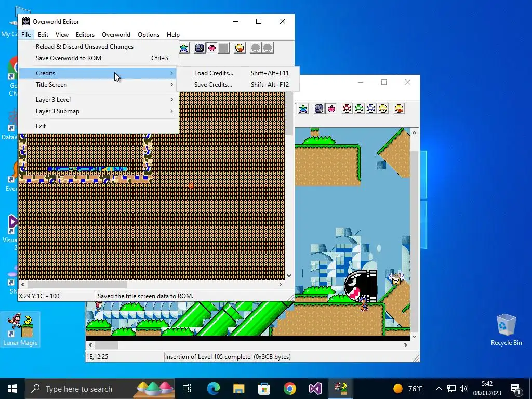Click the star icon in Lunar Magic level window

click(303, 109)
